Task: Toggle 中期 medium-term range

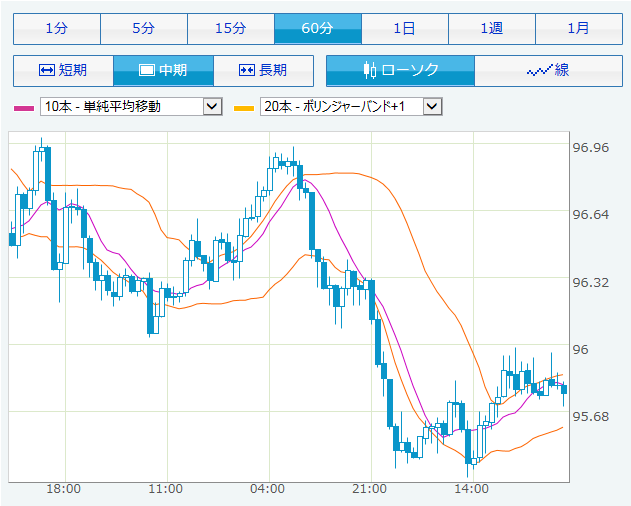Action: [x=163, y=71]
